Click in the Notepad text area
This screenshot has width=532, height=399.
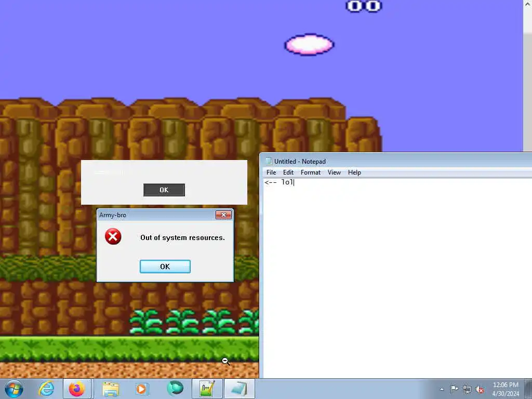click(x=397, y=278)
